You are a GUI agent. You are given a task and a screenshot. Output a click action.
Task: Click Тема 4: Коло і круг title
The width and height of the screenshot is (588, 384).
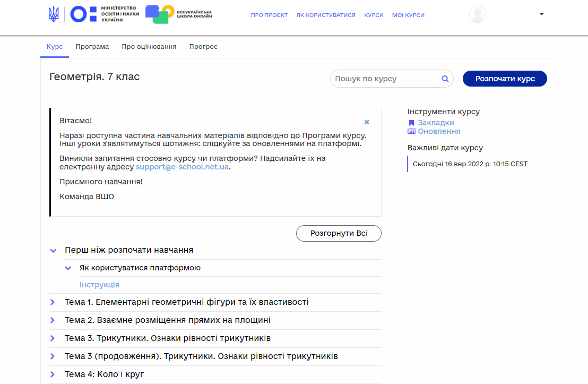pos(104,374)
